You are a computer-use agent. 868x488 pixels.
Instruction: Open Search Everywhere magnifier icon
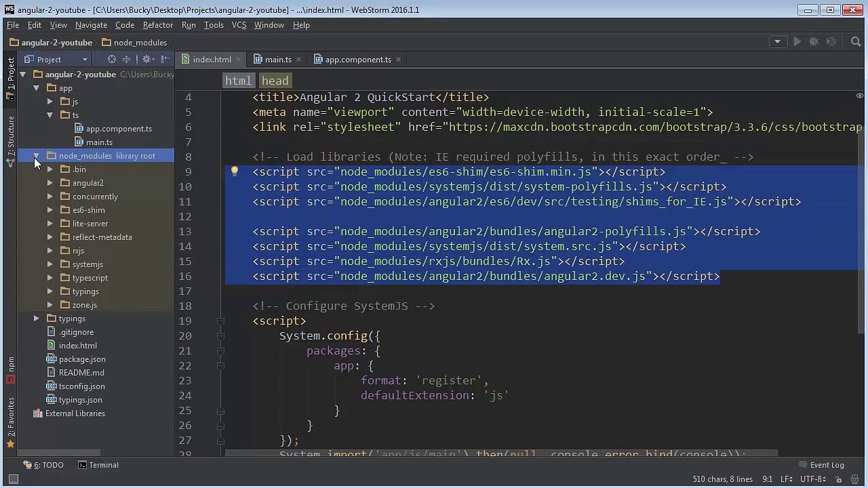coord(856,42)
